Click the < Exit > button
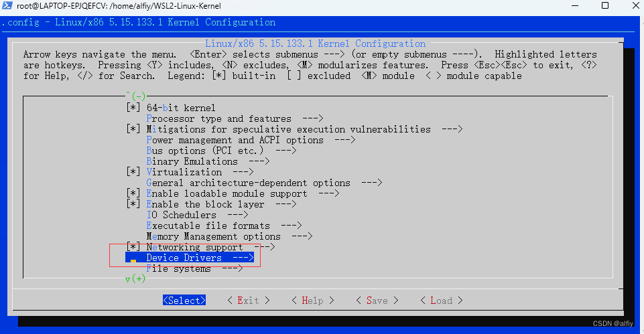The image size is (644, 334). click(x=249, y=301)
